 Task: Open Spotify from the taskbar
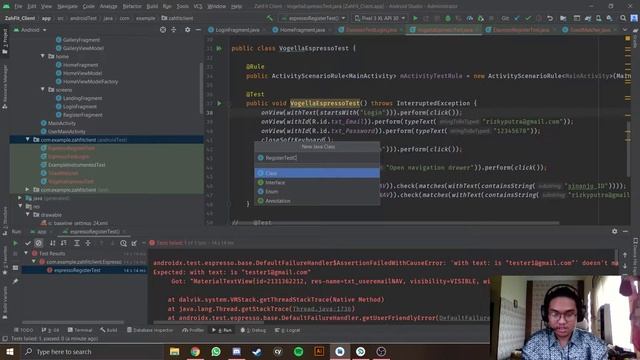pos(298,351)
